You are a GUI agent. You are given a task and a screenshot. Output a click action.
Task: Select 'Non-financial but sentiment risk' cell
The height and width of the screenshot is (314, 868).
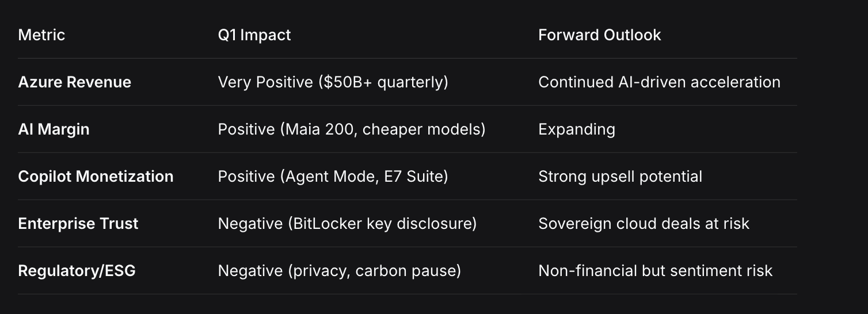click(655, 271)
